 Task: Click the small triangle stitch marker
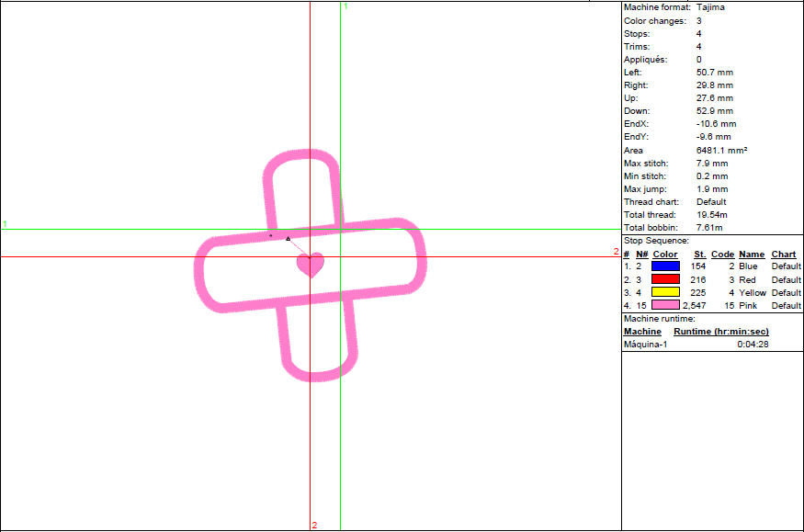288,239
